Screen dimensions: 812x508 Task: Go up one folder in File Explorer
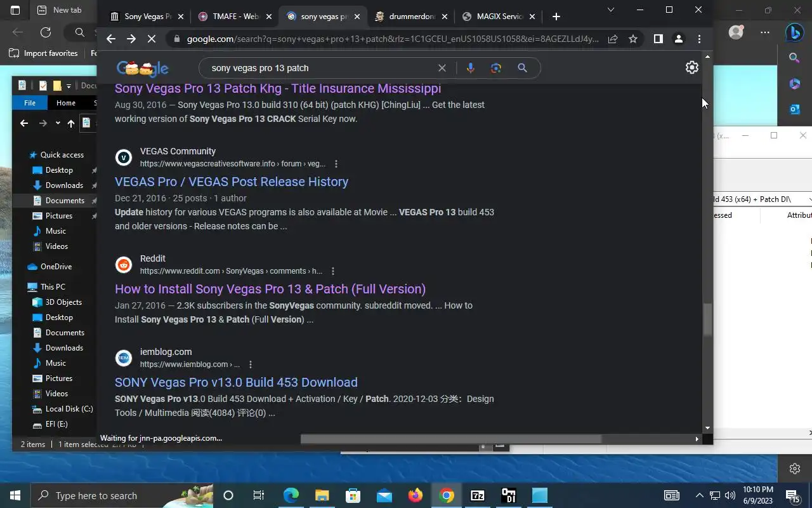(x=71, y=123)
